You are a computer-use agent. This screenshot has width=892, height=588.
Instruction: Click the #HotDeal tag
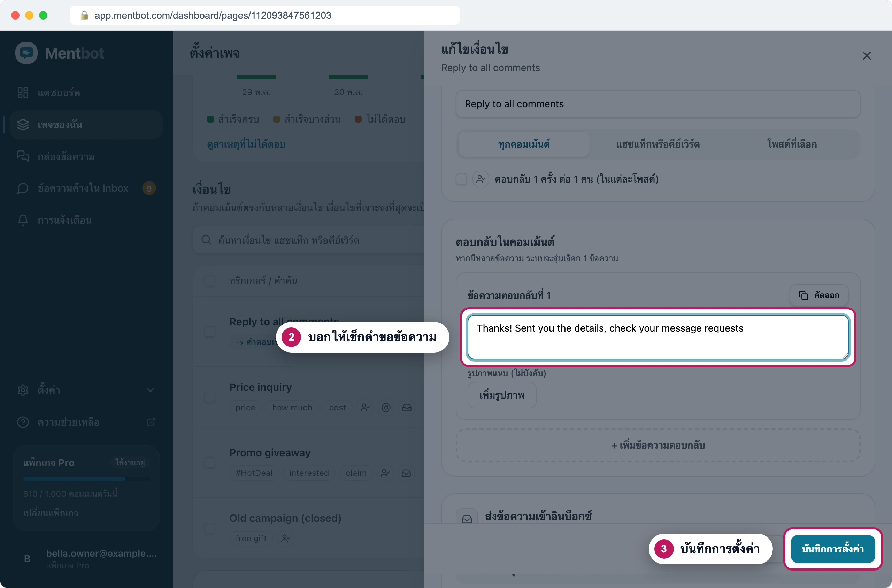(x=254, y=473)
